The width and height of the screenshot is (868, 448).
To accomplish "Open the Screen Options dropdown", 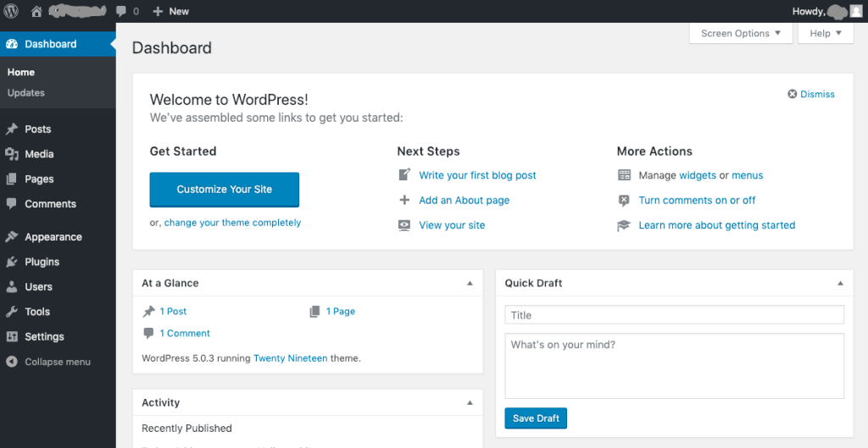I will 742,33.
